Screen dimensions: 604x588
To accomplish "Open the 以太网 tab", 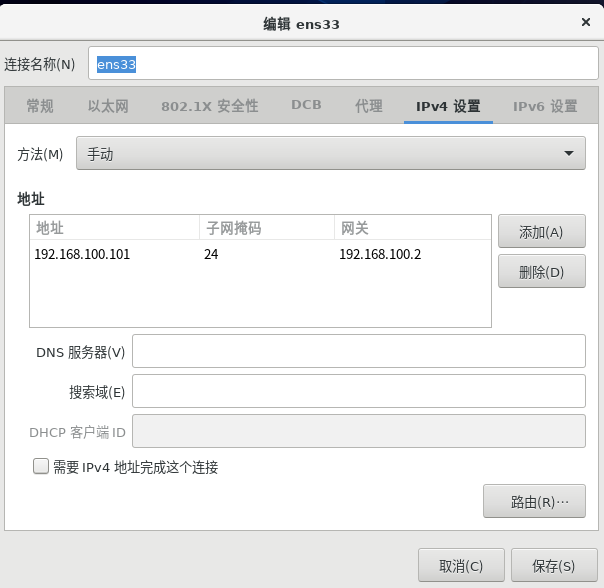I will point(108,106).
